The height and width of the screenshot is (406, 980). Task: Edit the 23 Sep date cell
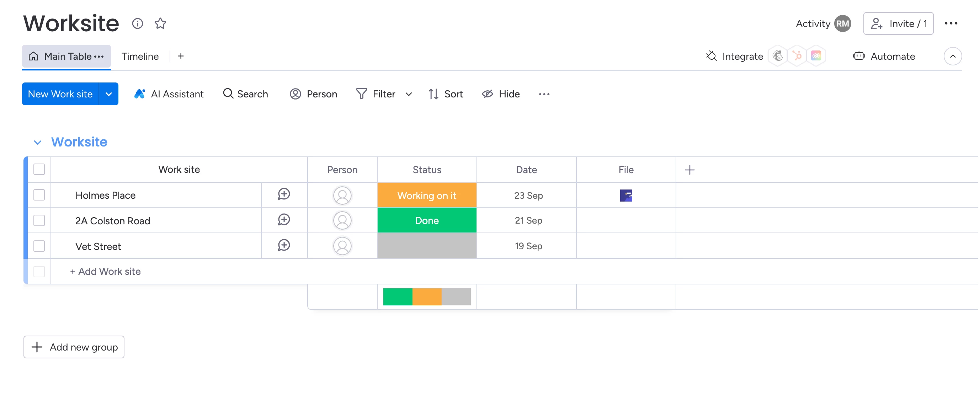[x=527, y=195]
